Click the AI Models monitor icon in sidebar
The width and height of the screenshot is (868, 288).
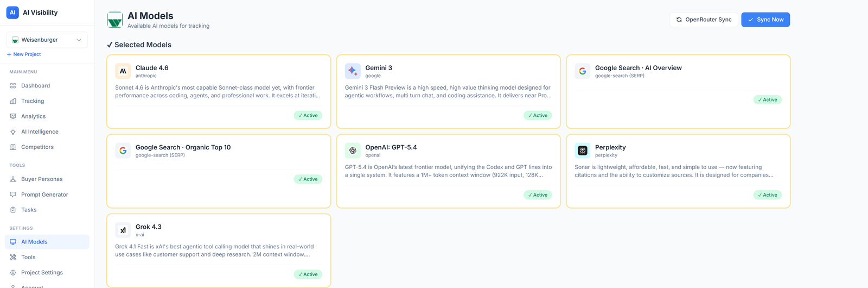pos(13,242)
